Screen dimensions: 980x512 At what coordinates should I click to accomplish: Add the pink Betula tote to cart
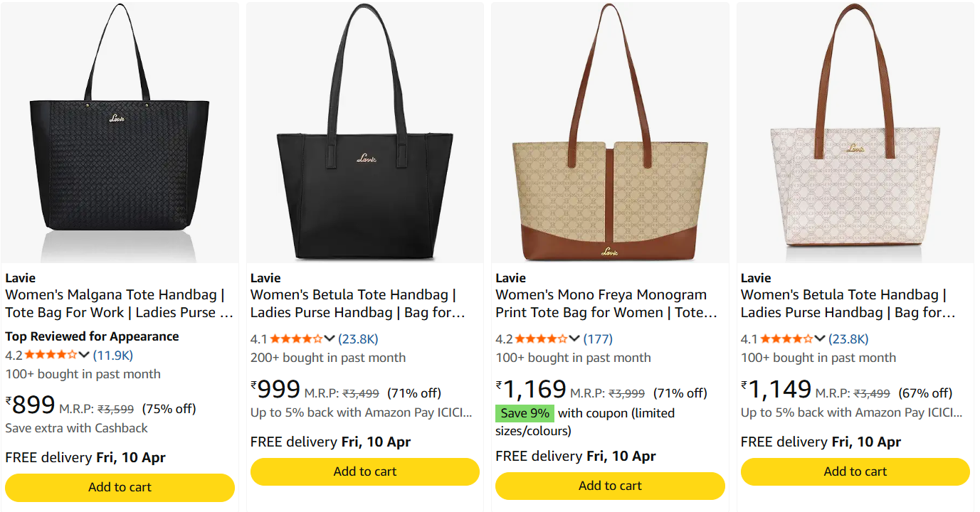click(x=855, y=471)
